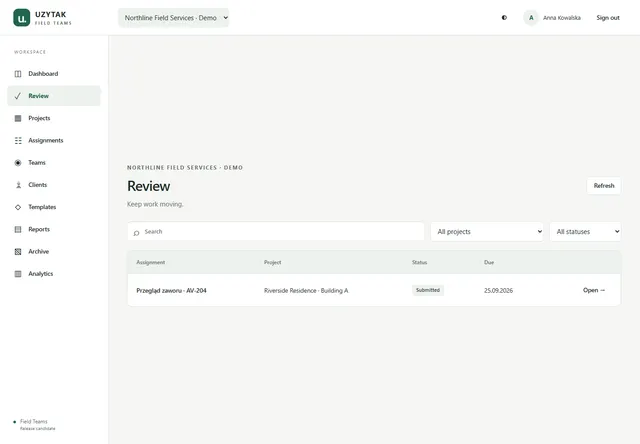
Task: Click Riverside Residence - Building A cell
Action: (x=306, y=291)
